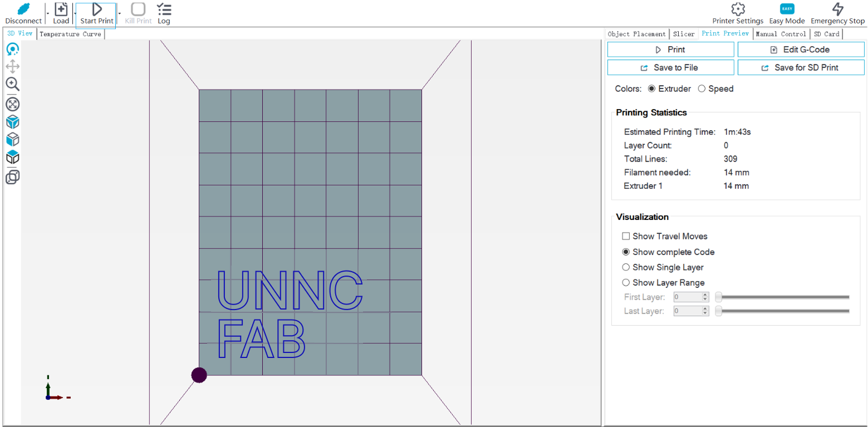Screen dimensions: 868x427
Task: Open dropdown arrow next to Load
Action: [x=75, y=13]
